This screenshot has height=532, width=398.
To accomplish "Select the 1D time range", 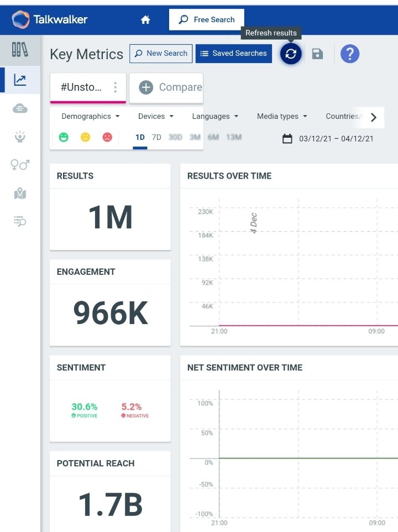I will coord(140,137).
